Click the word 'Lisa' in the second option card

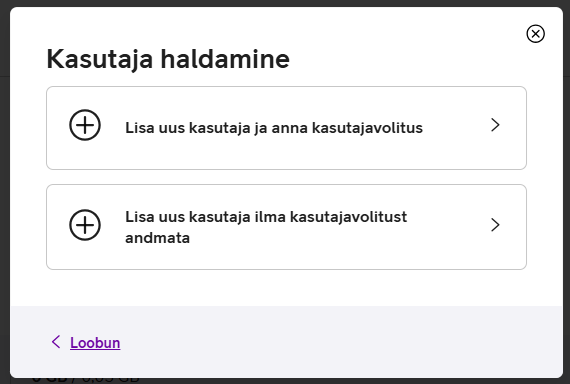pos(139,217)
